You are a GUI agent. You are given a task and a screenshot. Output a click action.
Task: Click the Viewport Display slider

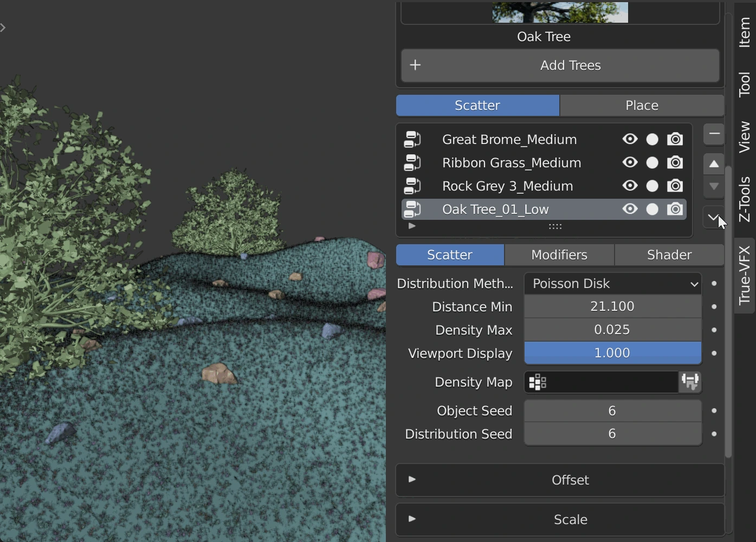tap(612, 353)
